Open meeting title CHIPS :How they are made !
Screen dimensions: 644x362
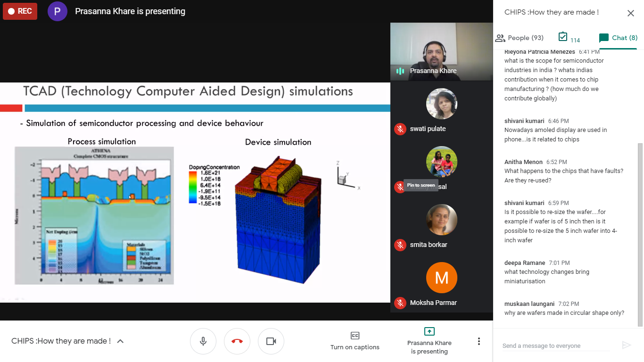tap(61, 341)
